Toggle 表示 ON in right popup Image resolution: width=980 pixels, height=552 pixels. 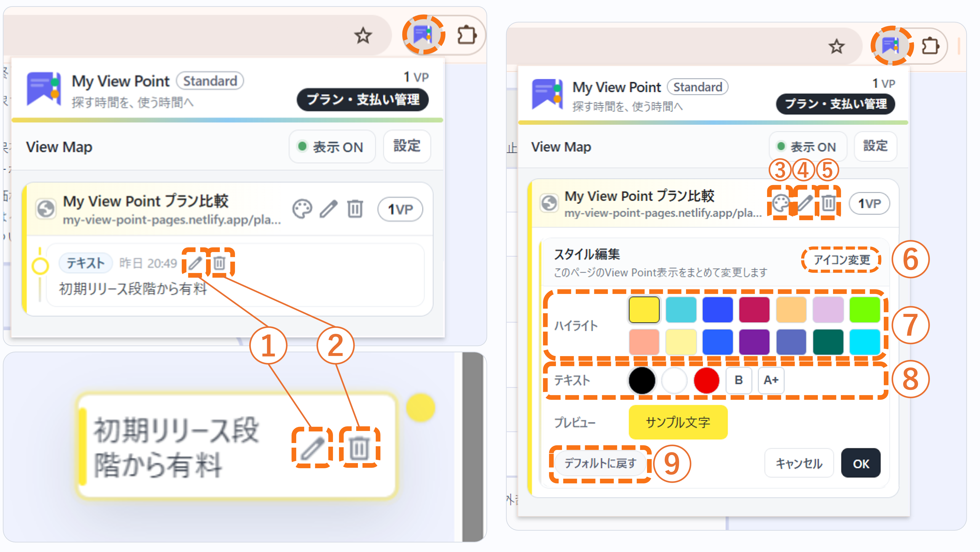808,147
